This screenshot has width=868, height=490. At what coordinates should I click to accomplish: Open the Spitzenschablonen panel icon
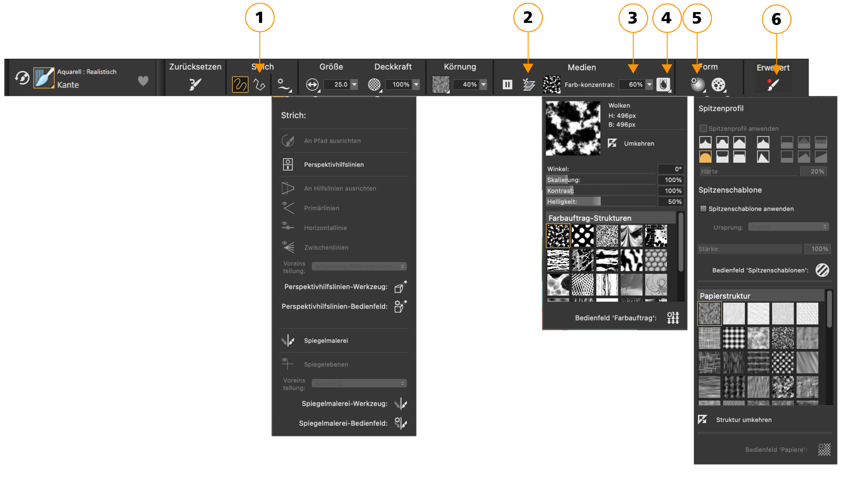pyautogui.click(x=822, y=270)
